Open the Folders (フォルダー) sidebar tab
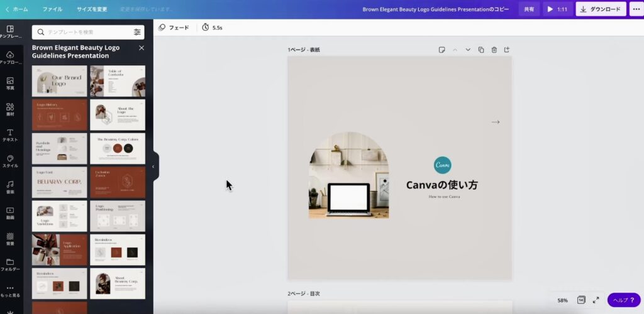Viewport: 644px width, 314px height. pos(10,265)
